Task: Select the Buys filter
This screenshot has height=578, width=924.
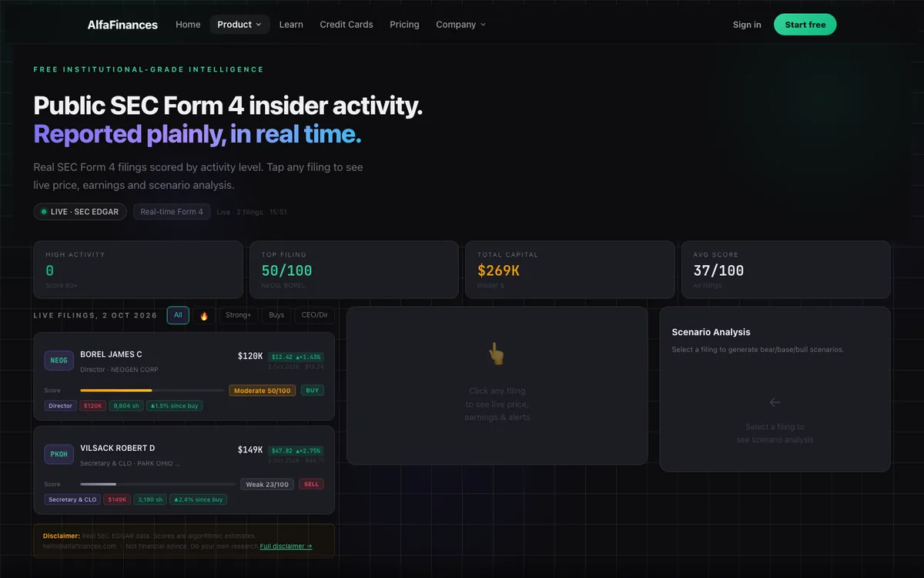Action: (x=276, y=315)
